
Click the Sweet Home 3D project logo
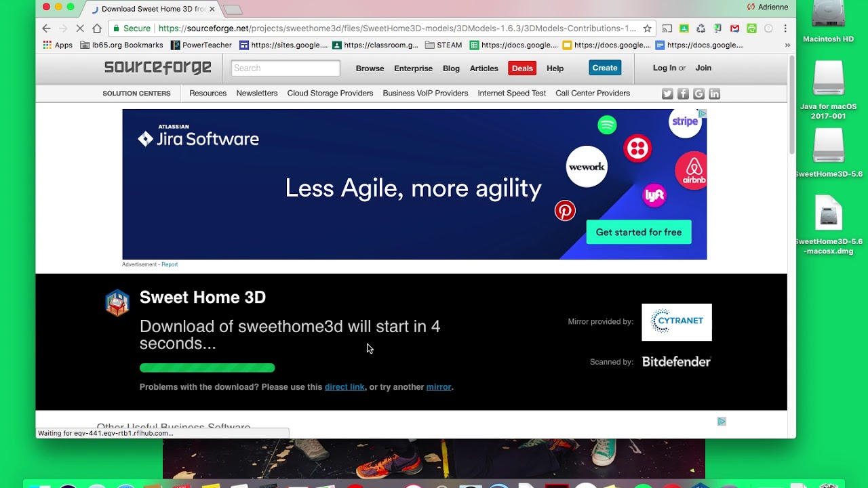pos(117,303)
